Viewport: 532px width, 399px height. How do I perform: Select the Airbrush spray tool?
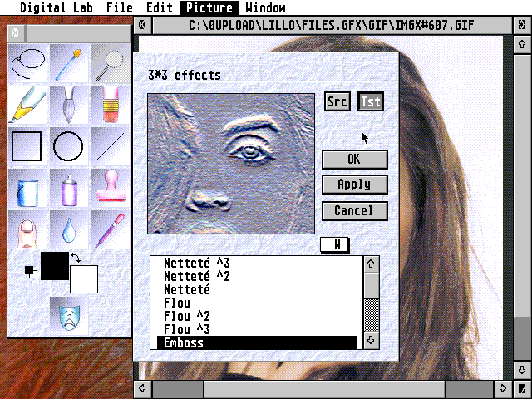point(69,187)
